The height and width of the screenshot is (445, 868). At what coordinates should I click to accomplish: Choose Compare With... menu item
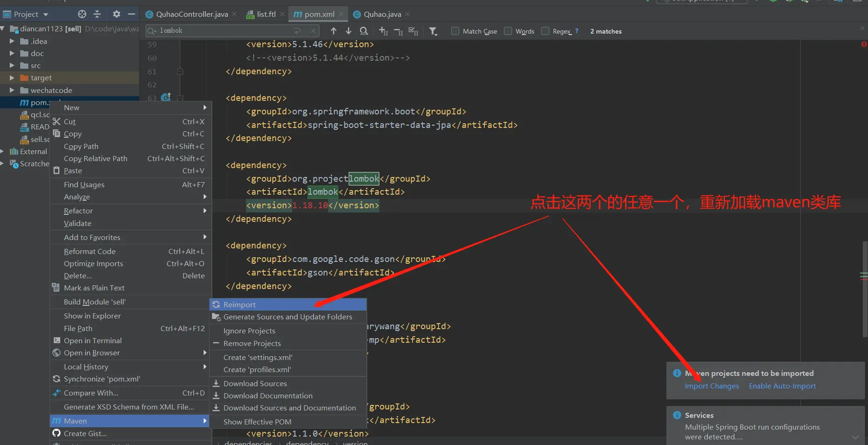131,393
